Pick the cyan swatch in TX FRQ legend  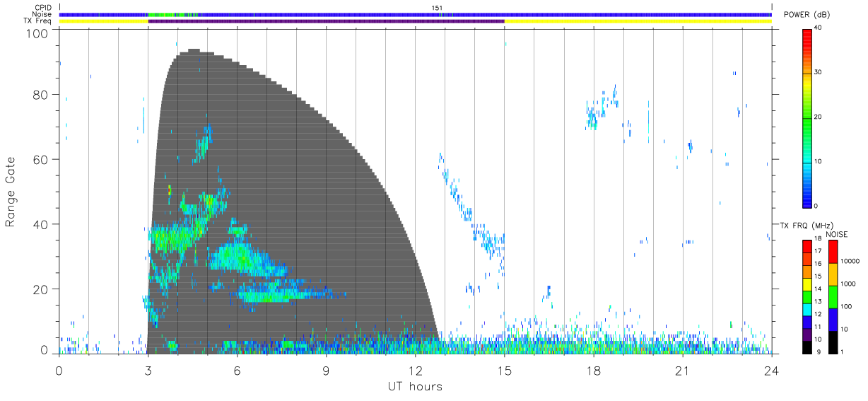[x=807, y=310]
